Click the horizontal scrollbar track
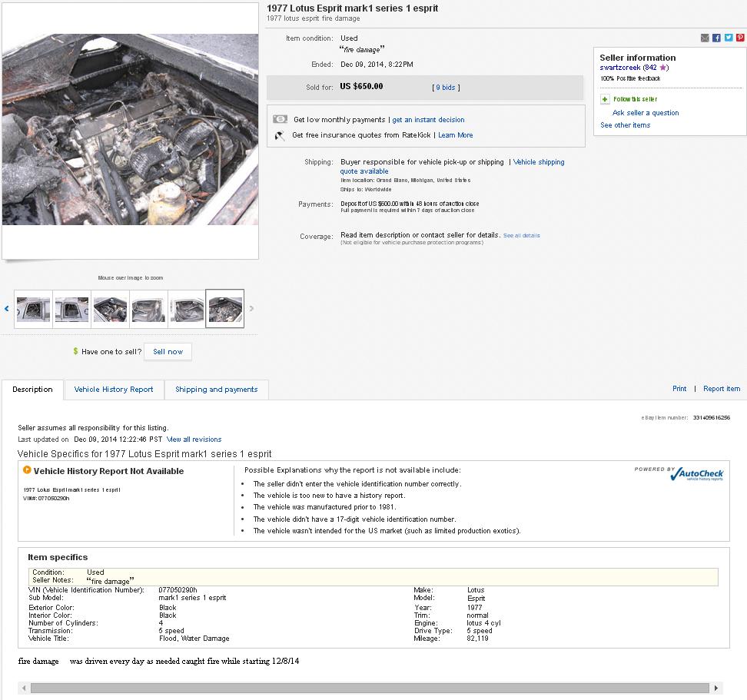747x700 pixels. (370, 688)
